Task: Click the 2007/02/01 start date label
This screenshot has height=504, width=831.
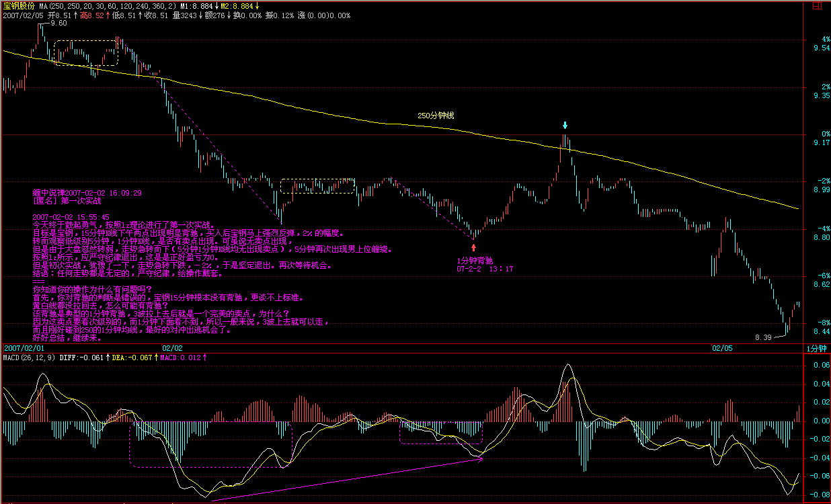Action: point(24,348)
